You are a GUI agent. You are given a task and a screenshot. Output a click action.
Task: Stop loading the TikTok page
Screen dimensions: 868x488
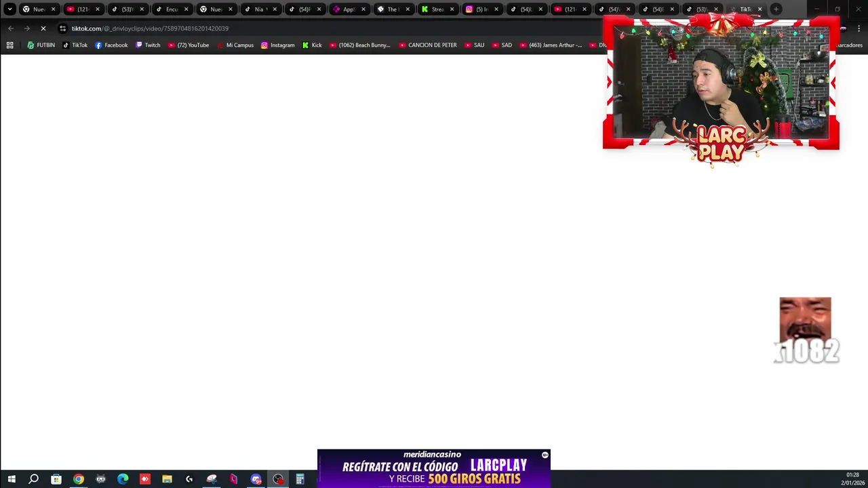pos(43,28)
